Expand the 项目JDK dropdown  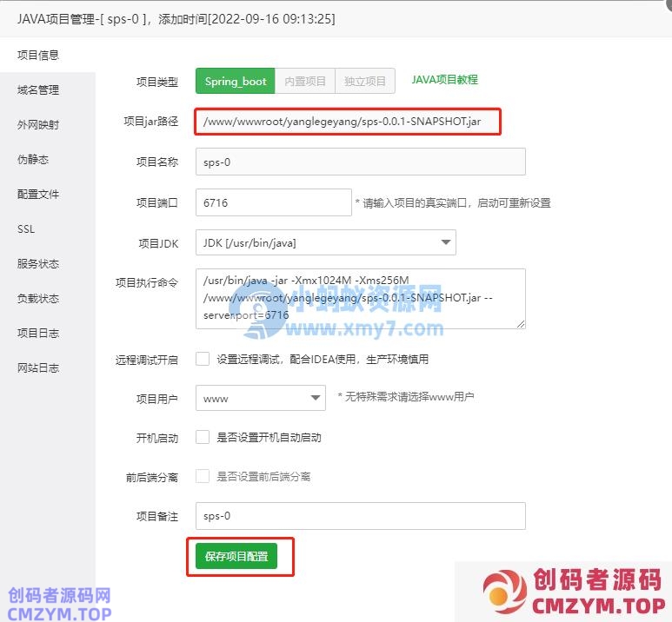(325, 243)
